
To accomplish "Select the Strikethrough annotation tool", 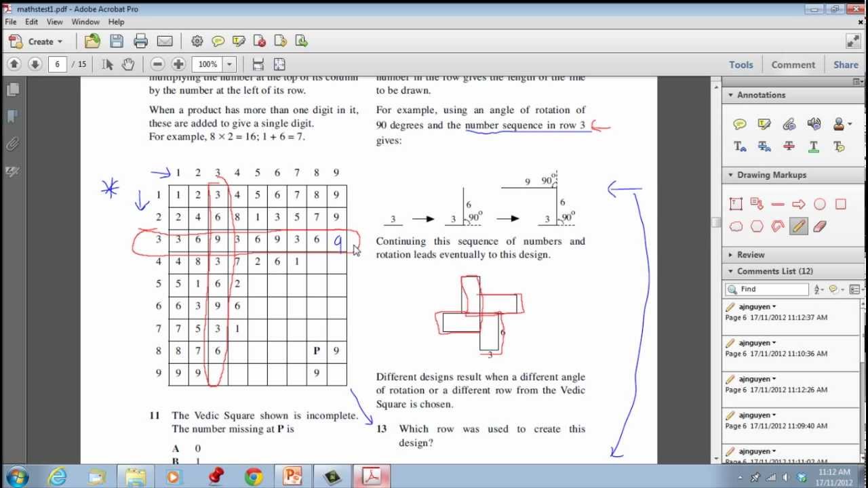I will tap(789, 146).
